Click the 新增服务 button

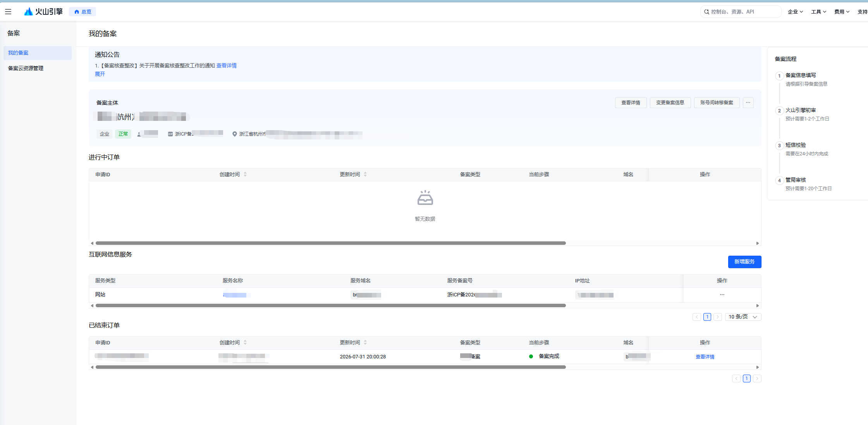click(744, 262)
